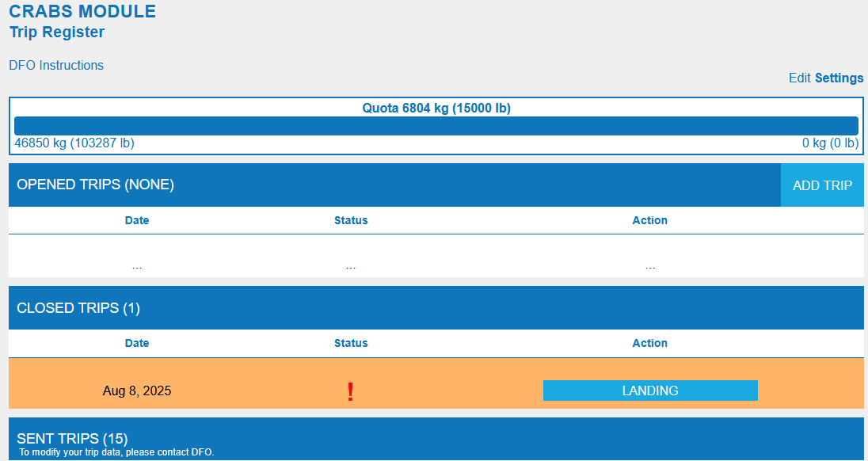The height and width of the screenshot is (461, 868).
Task: Click Date column header under Opened Trips
Action: [x=137, y=220]
